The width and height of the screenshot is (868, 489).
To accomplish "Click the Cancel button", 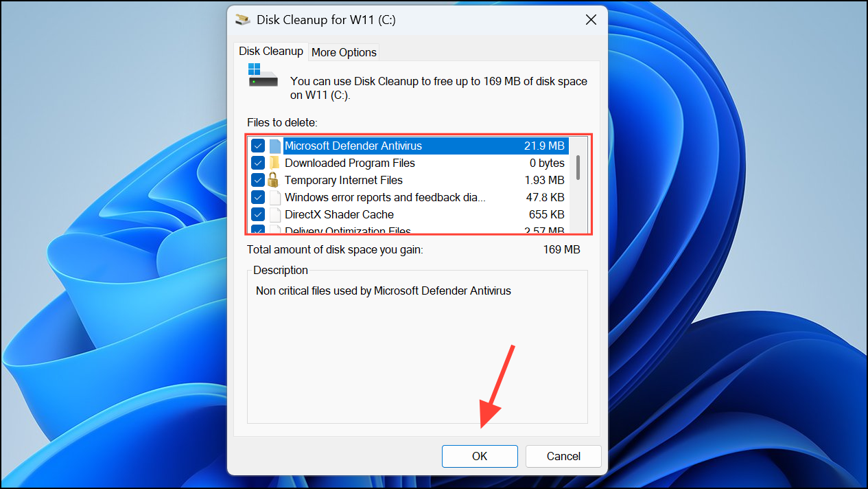I will pos(563,456).
